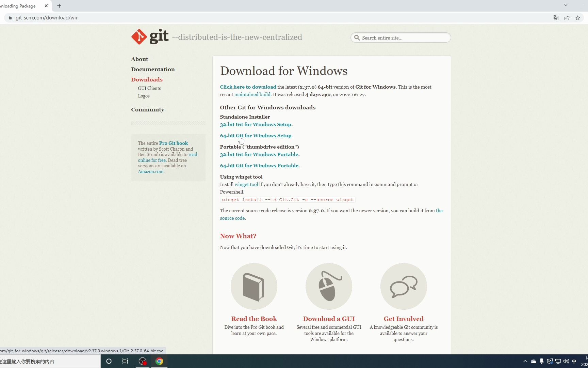The width and height of the screenshot is (588, 368).
Task: Click the Read the Book heading link
Action: 254,319
